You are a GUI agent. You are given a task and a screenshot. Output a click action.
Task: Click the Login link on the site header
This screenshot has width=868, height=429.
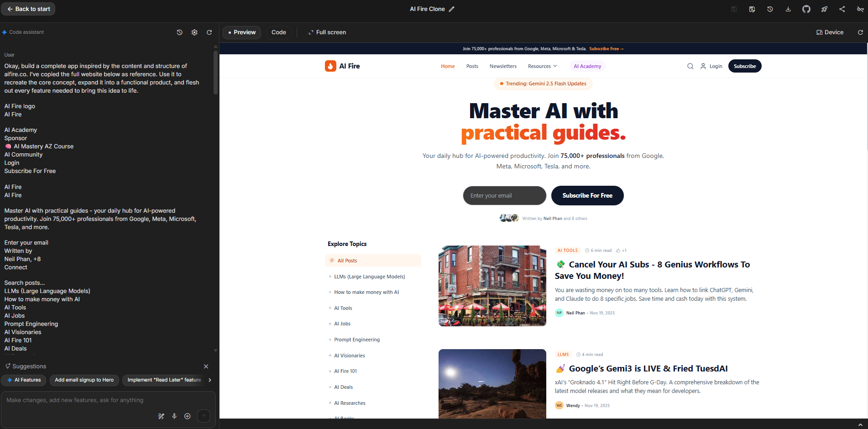pyautogui.click(x=711, y=66)
